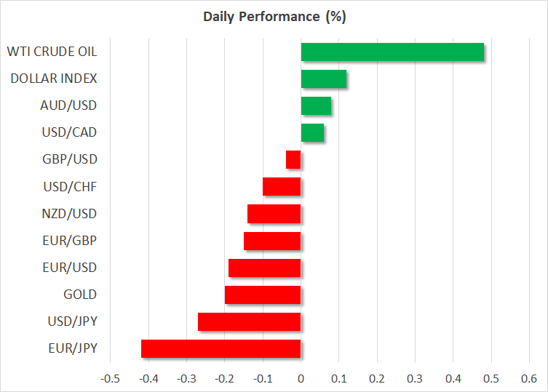
Task: Click the Dollar Index green bar
Action: (323, 79)
